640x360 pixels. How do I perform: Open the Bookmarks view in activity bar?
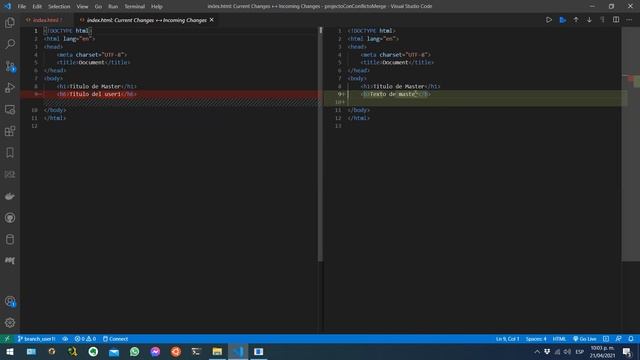point(10,153)
